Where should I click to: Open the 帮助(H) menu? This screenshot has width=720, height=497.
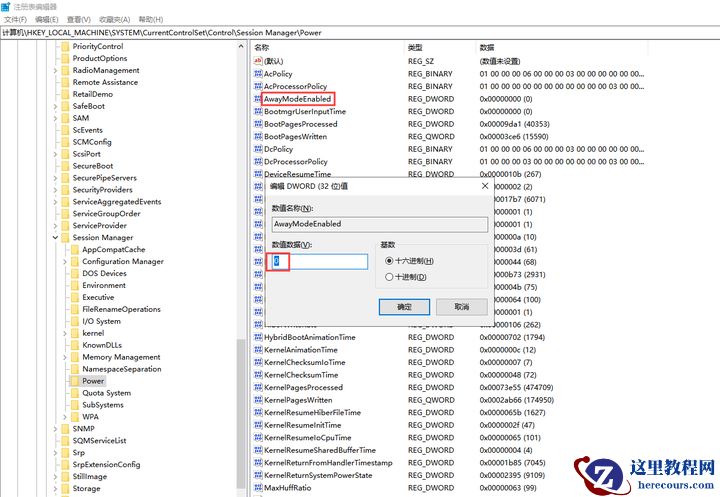[x=151, y=19]
